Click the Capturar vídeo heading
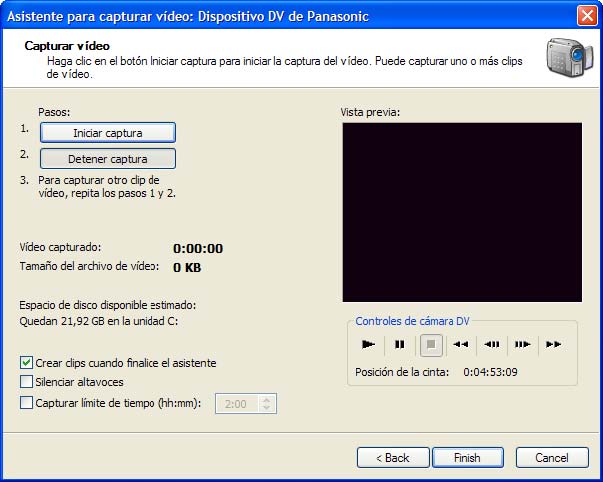 pyautogui.click(x=67, y=46)
